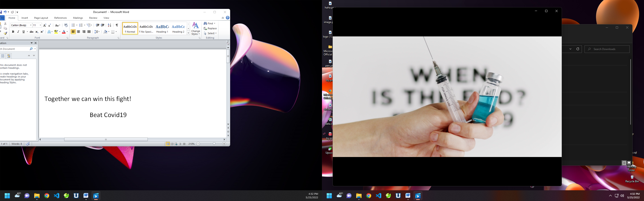Viewport: 644px width, 201px height.
Task: Apply Strikethrough to the text
Action: click(x=32, y=32)
